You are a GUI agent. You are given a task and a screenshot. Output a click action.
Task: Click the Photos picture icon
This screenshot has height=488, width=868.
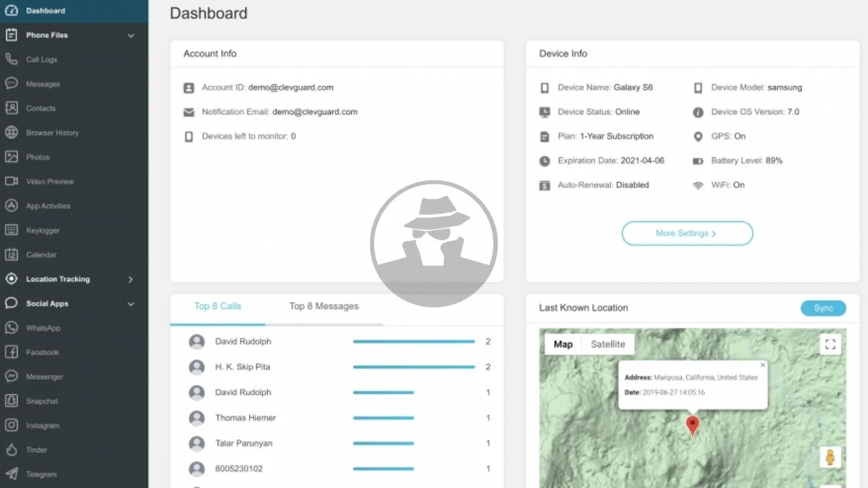[11, 157]
